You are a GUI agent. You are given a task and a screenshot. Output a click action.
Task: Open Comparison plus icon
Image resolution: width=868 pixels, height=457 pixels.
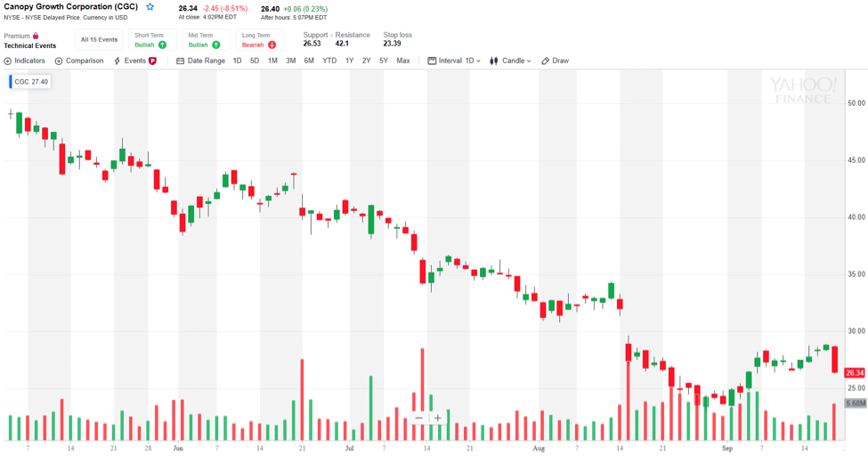(x=59, y=61)
